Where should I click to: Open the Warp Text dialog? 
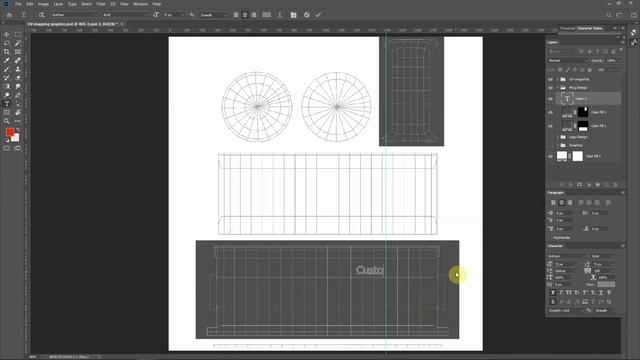280,15
